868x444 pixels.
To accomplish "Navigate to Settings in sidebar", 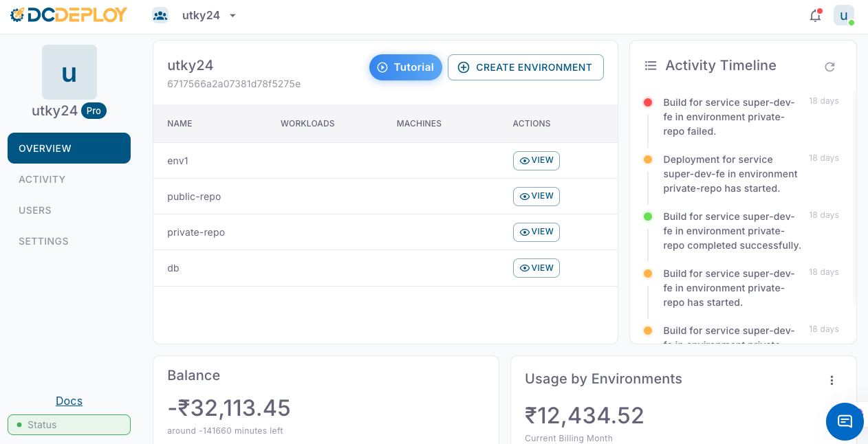I will click(43, 241).
